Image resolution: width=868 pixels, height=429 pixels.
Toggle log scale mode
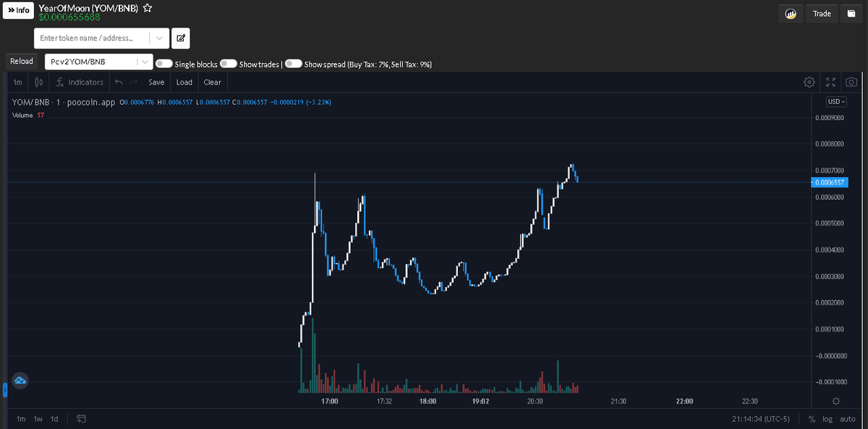coord(827,419)
